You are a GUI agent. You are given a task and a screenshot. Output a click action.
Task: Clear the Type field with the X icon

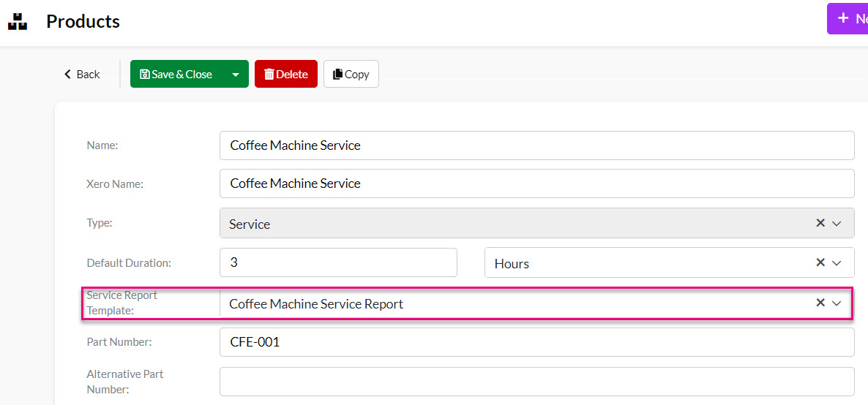tap(820, 222)
